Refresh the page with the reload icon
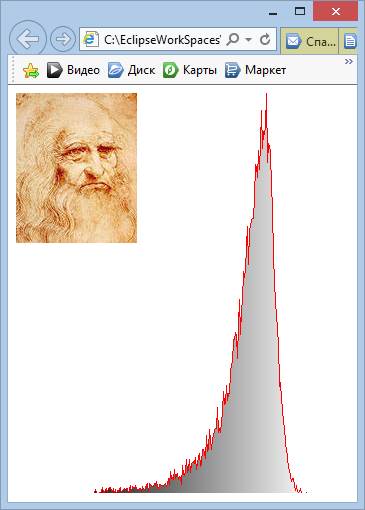Viewport: 365px width, 510px height. 265,40
